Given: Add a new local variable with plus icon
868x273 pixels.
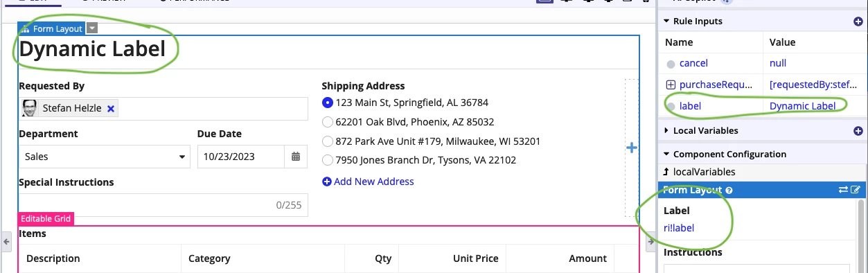Looking at the screenshot, I should click(x=858, y=131).
